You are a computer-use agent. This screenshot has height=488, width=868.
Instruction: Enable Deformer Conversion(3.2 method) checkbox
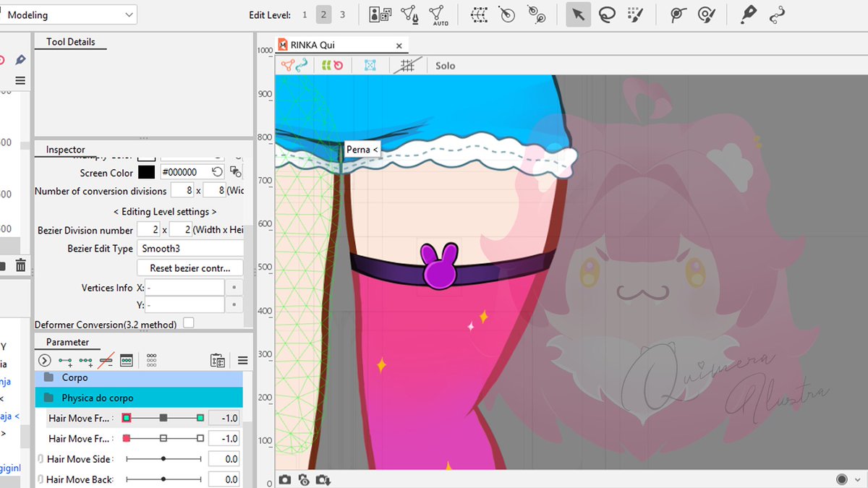tap(188, 323)
